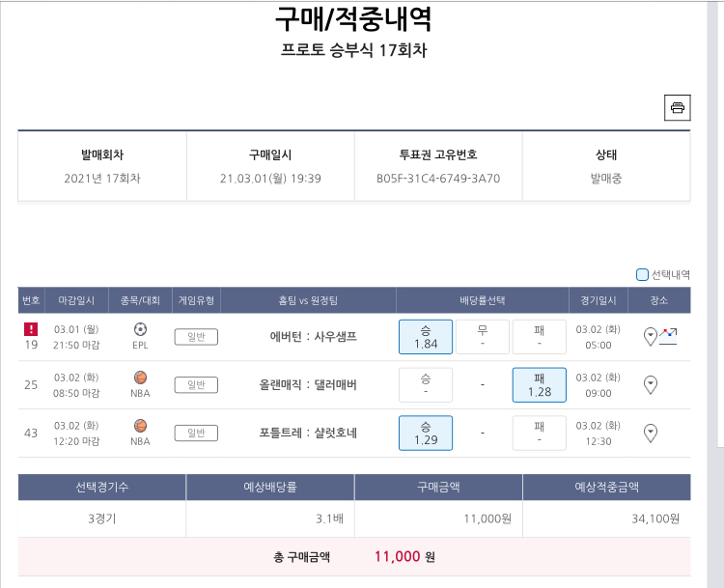The width and height of the screenshot is (724, 588).
Task: Open venue location pin for 올랜매직 match
Action: [651, 384]
